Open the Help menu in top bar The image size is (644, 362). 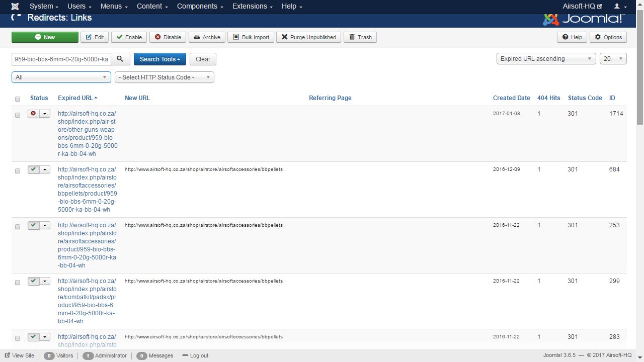(x=292, y=6)
